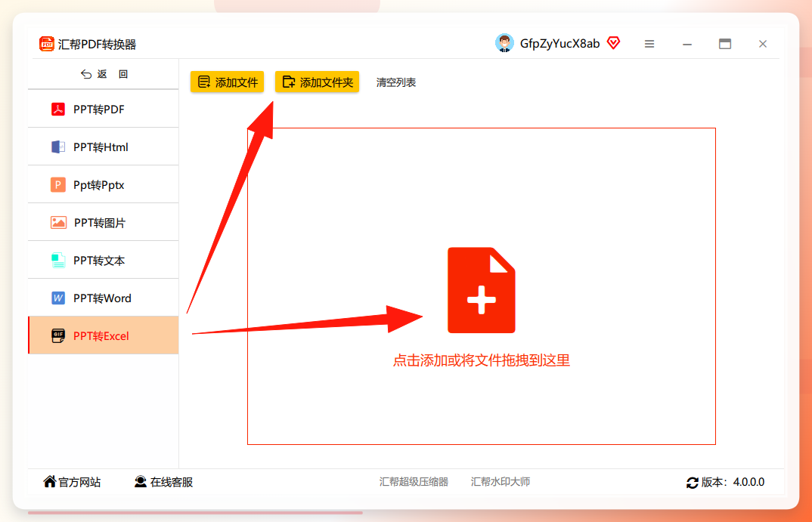Click the home icon beside 官方网站
The height and width of the screenshot is (522, 812).
click(x=50, y=482)
